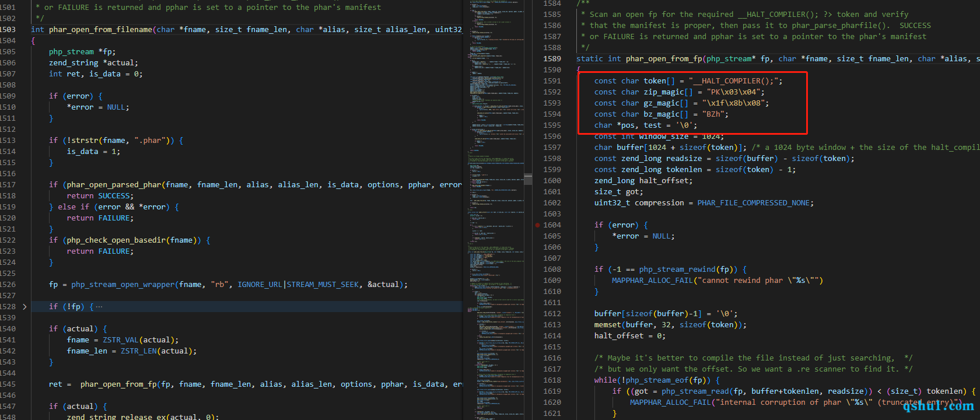Click line number 1618 in right editor
The image size is (980, 420).
tap(552, 380)
